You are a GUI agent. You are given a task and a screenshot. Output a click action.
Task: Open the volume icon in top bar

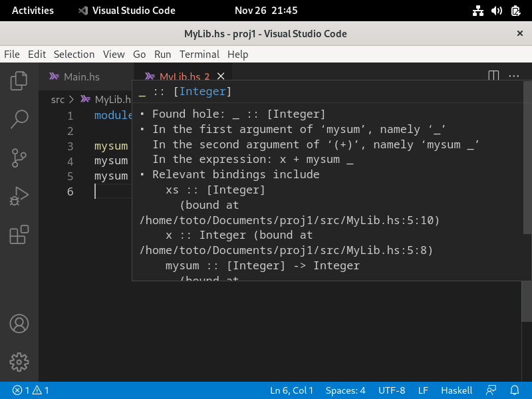point(498,10)
